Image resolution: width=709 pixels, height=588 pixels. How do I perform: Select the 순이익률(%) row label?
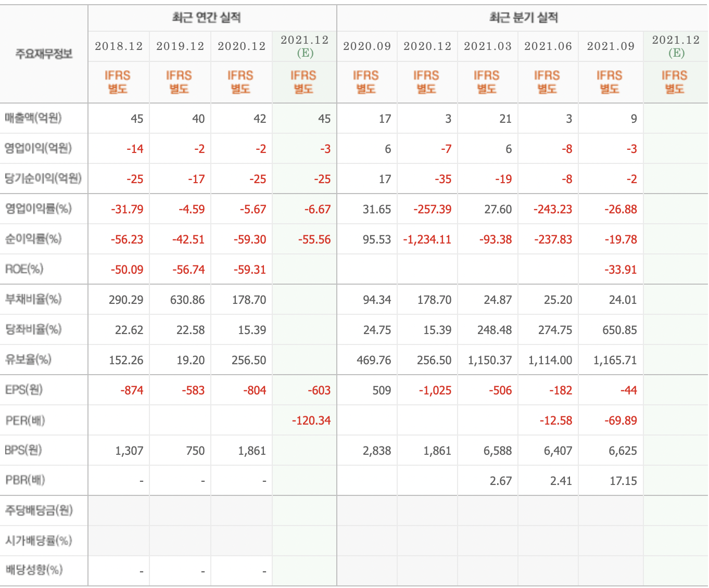33,239
